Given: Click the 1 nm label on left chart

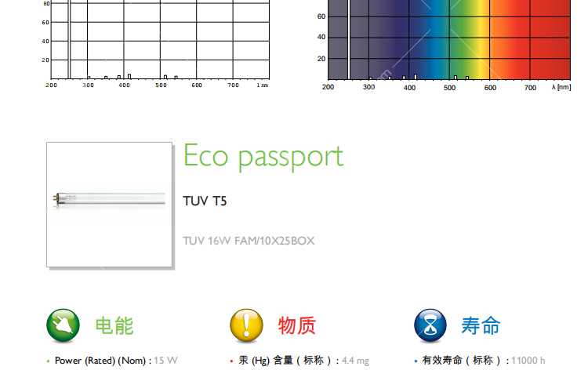Looking at the screenshot, I should point(263,85).
